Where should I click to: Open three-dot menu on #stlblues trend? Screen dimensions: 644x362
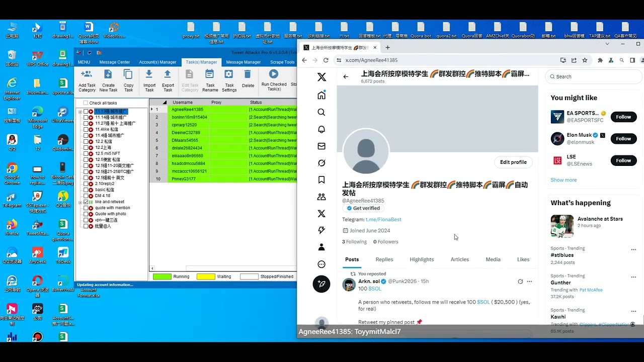click(633, 249)
